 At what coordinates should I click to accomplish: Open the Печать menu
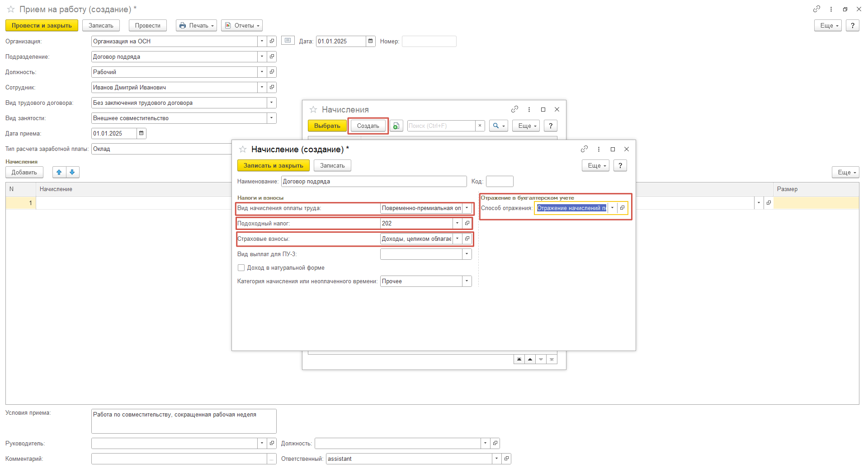pos(196,25)
